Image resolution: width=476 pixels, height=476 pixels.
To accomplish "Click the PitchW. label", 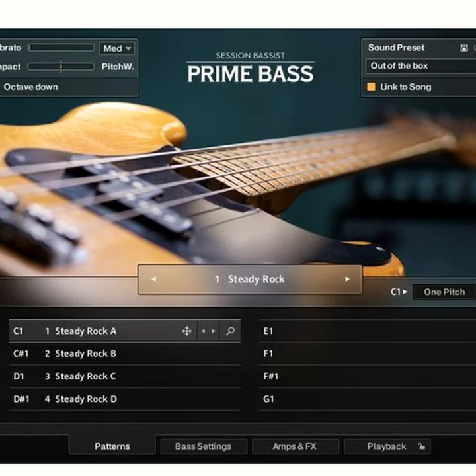I will 118,67.
